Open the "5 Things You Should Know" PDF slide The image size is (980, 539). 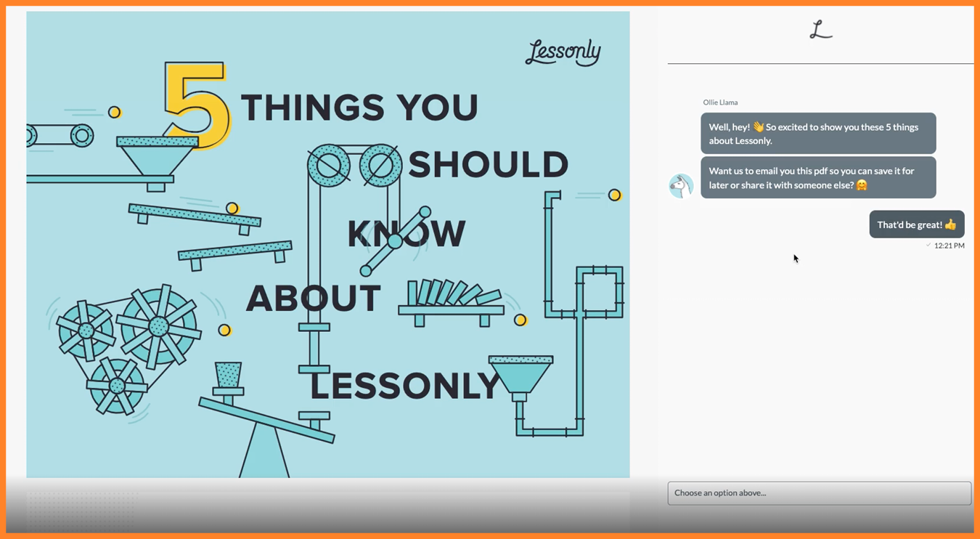point(328,244)
